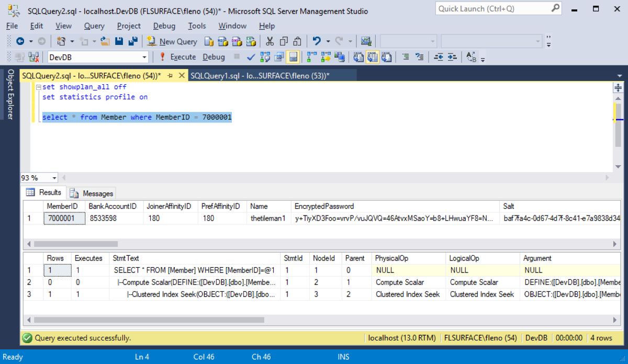Comment out selected lines icon
The image size is (628, 364).
click(x=406, y=56)
